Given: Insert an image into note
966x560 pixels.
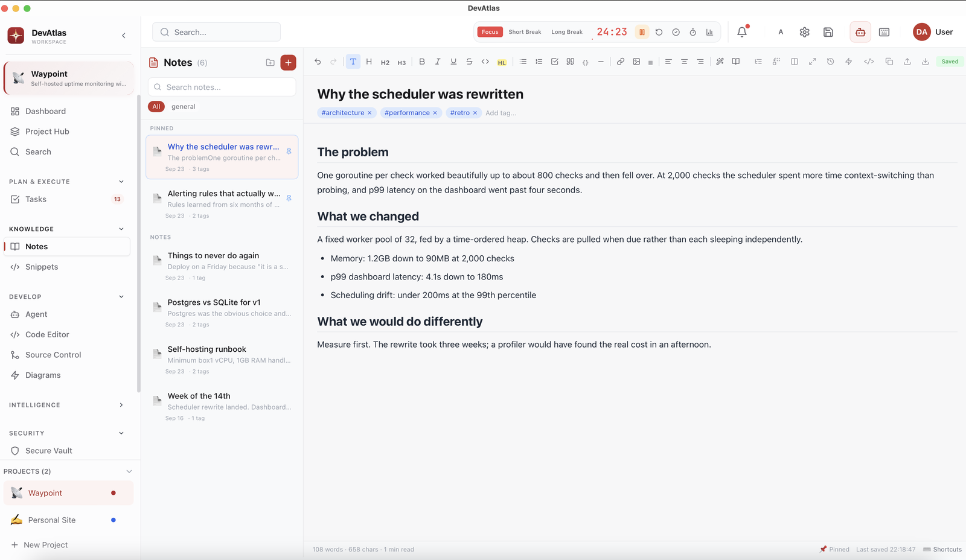Looking at the screenshot, I should coord(636,62).
